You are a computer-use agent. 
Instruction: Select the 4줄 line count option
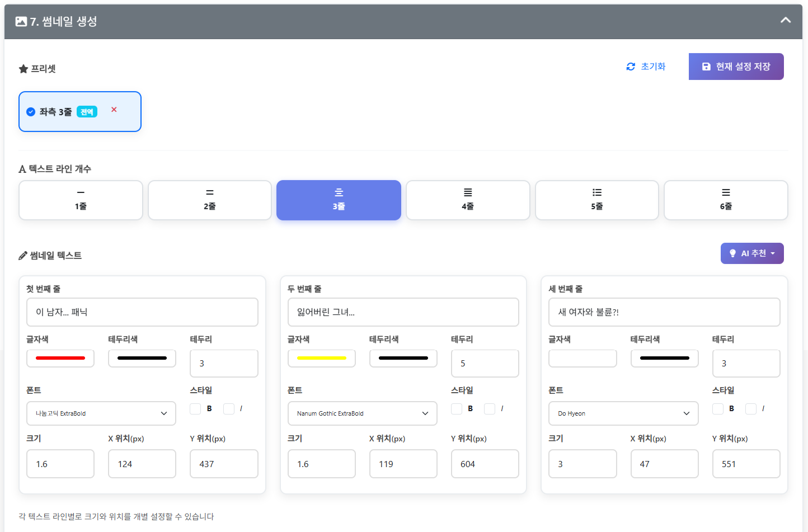[x=468, y=200]
